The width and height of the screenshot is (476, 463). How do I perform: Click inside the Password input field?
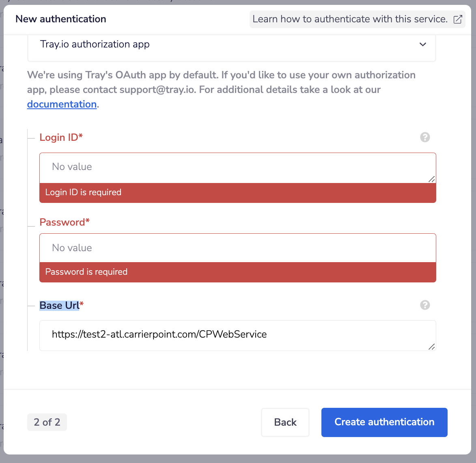click(237, 248)
